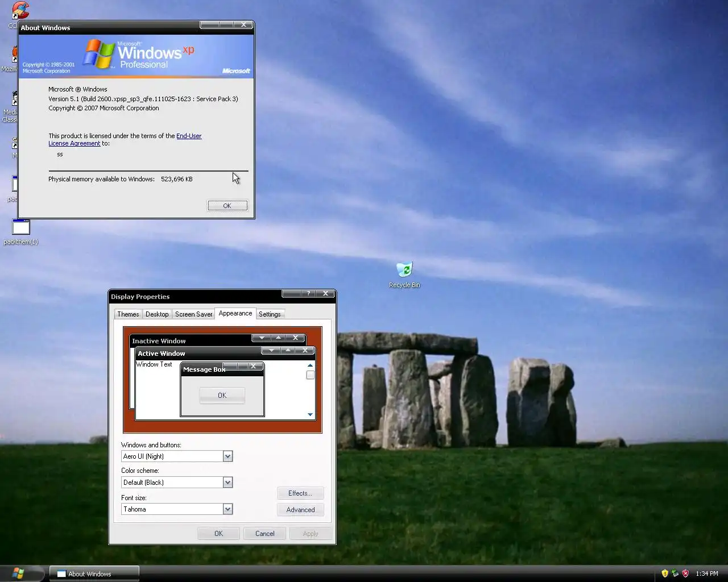728x582 pixels.
Task: Open the Recycle Bin desktop icon
Action: pos(404,275)
